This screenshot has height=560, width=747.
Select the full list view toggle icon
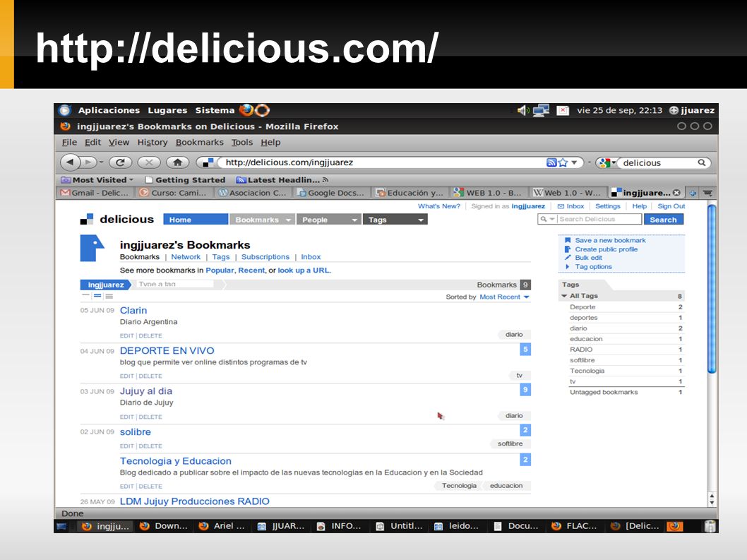109,296
